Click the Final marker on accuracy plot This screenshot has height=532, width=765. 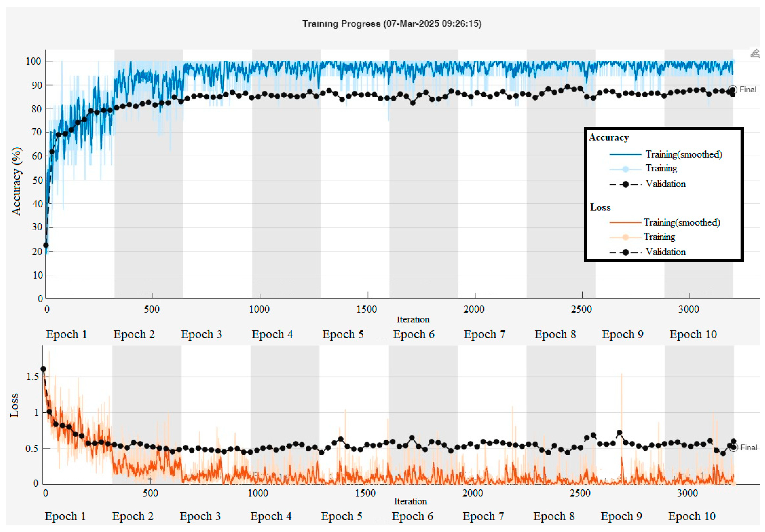coord(732,89)
